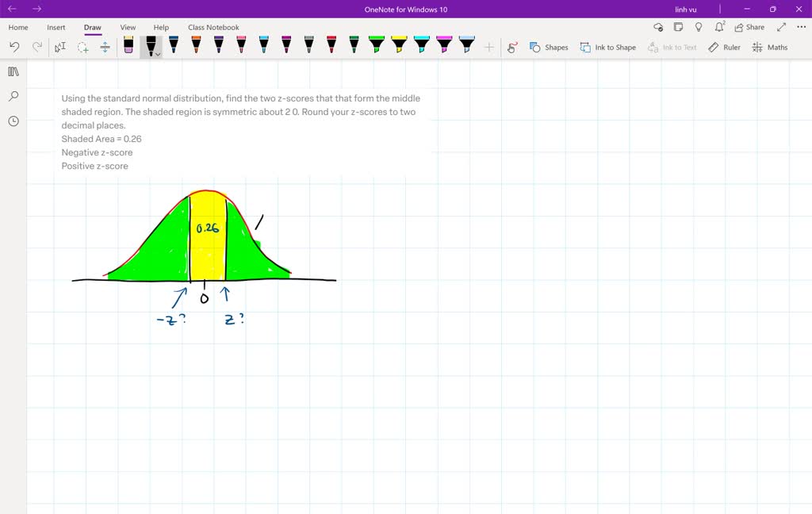812x514 pixels.
Task: Open the notebooks library sidebar icon
Action: 13,71
